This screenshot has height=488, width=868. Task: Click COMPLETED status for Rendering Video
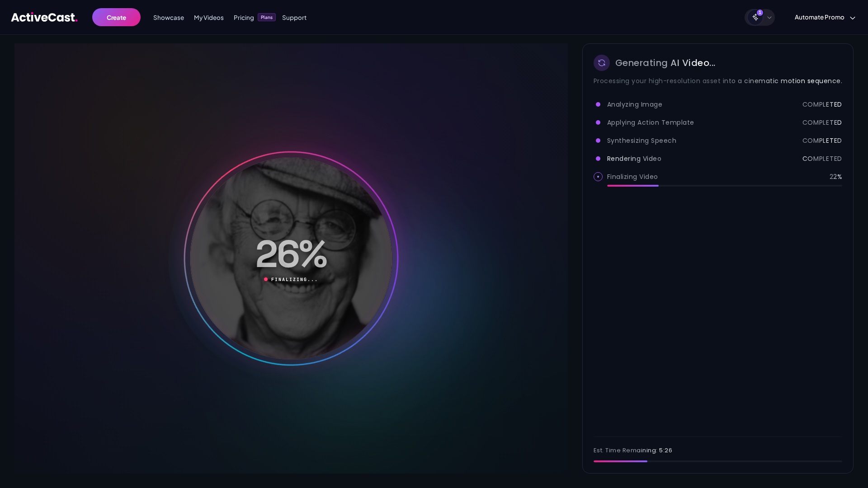[x=822, y=159]
